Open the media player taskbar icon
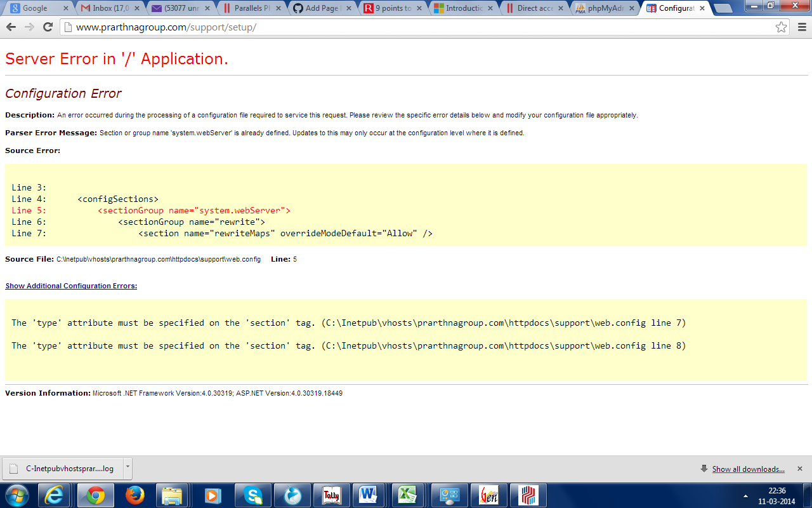The image size is (812, 508). (x=213, y=495)
